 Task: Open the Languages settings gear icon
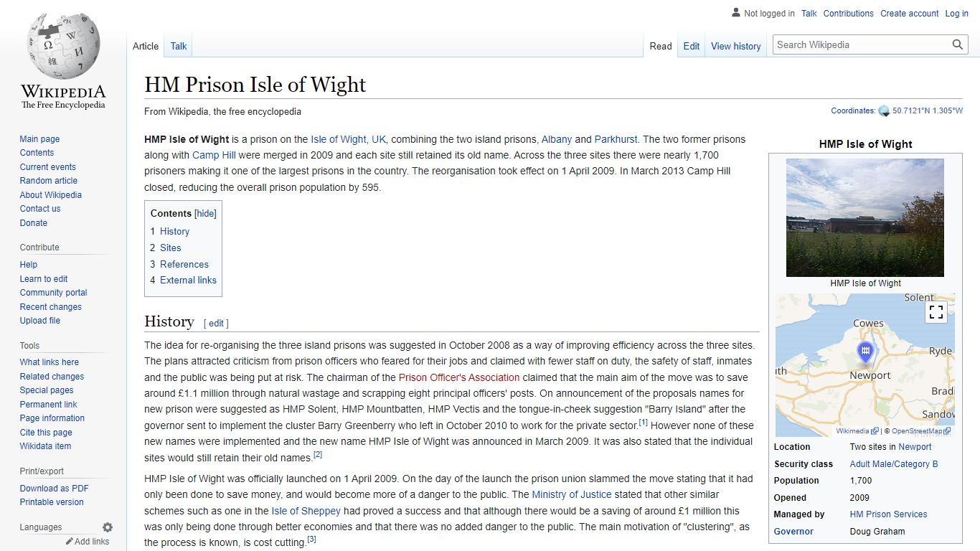coord(108,527)
